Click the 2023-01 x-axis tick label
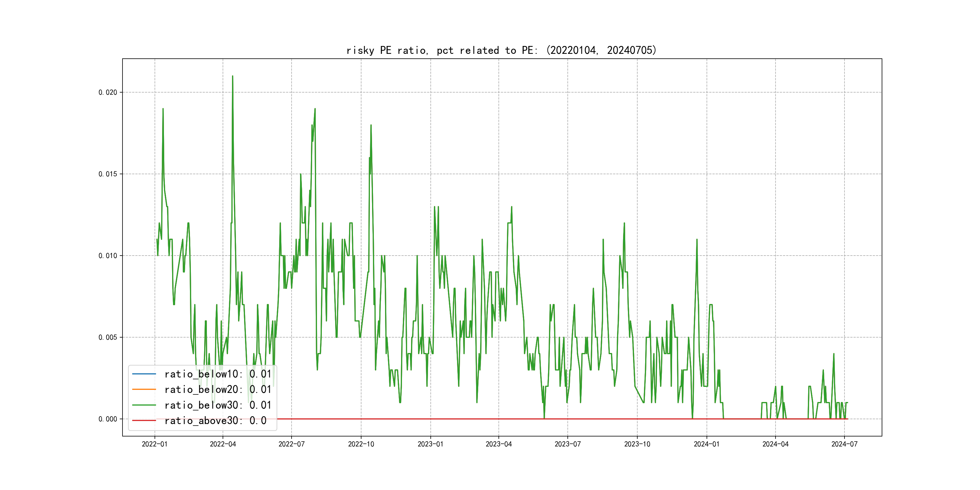The height and width of the screenshot is (490, 980). (430, 444)
